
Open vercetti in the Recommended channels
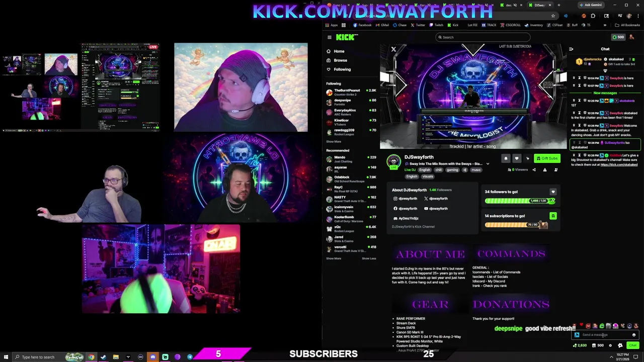pos(351,248)
